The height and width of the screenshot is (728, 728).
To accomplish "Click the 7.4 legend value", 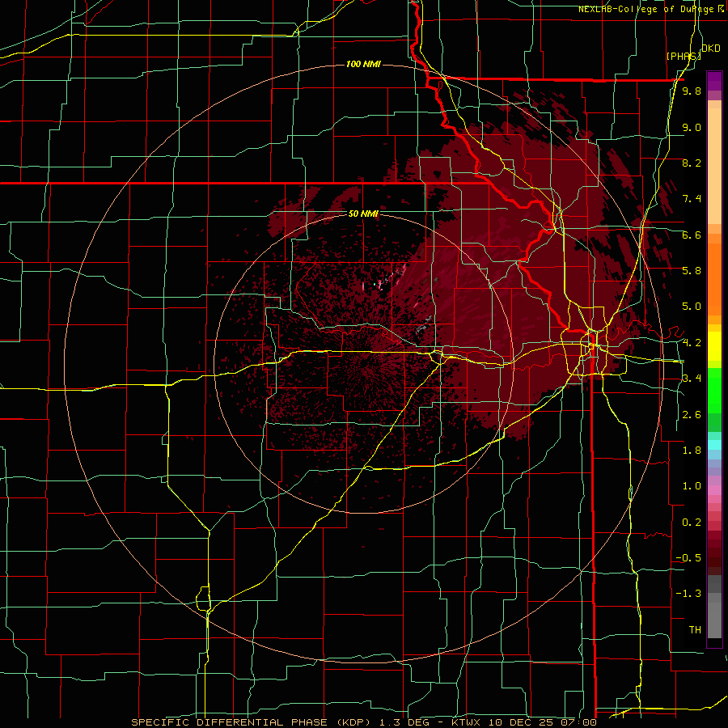I will 692,199.
